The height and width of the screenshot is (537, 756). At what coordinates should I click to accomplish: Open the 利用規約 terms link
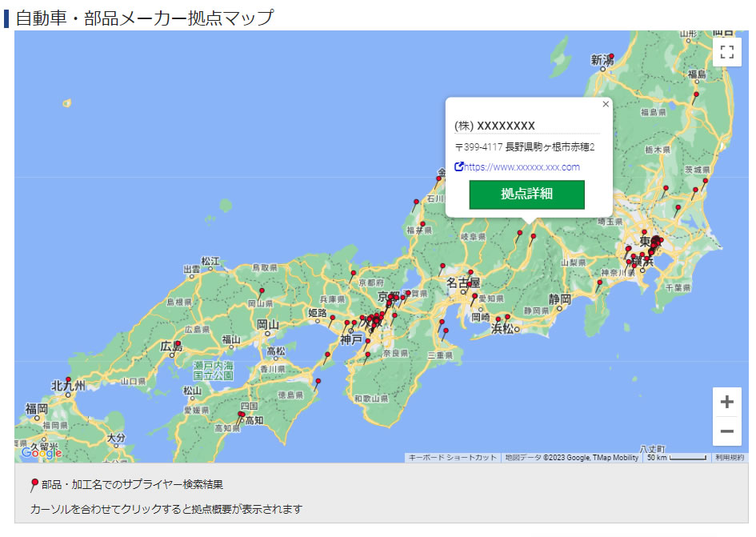[x=729, y=458]
